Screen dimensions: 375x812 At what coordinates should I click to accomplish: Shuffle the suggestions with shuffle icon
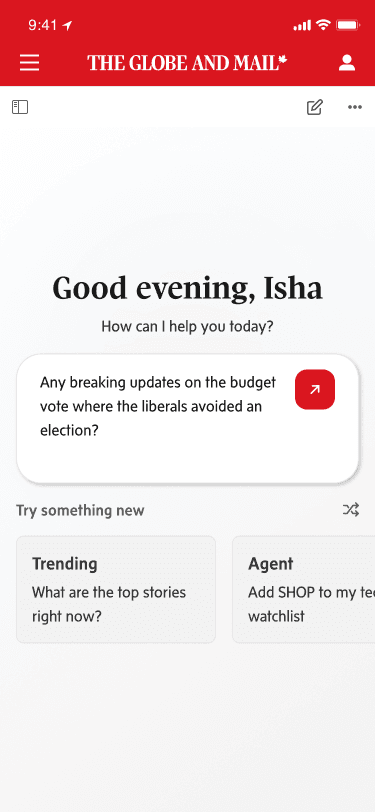coord(351,510)
